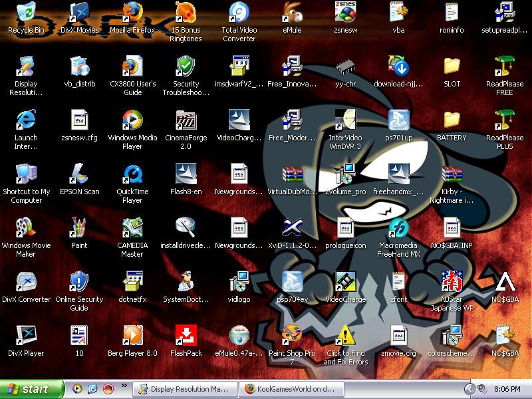
Task: Open the VirtualDubMod archive
Action: click(x=292, y=174)
